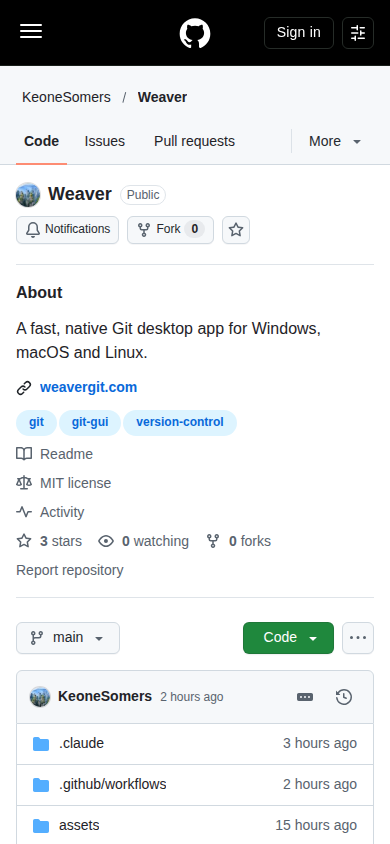This screenshot has height=844, width=390.
Task: Click Report repository link
Action: pyautogui.click(x=69, y=571)
